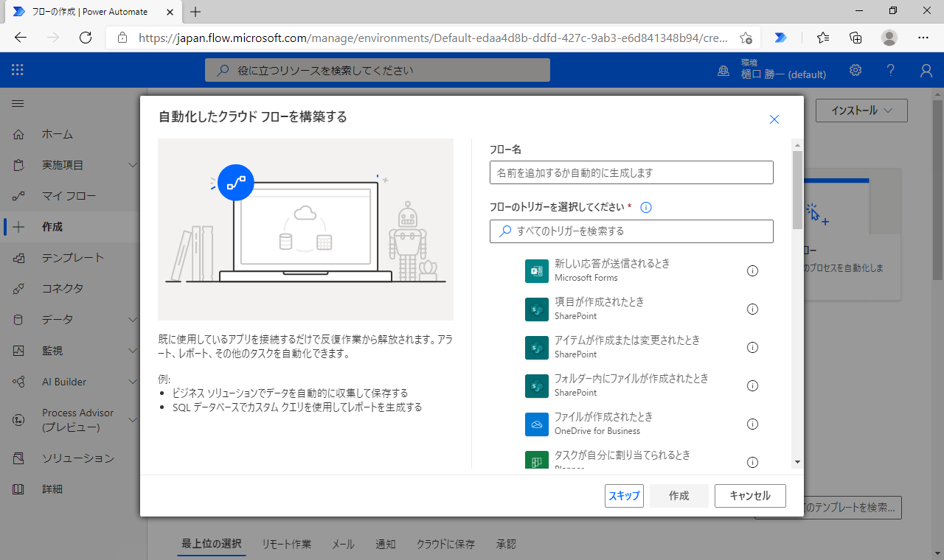Viewport: 944px width, 560px height.
Task: Click info icon next to trigger selection label
Action: coord(646,207)
